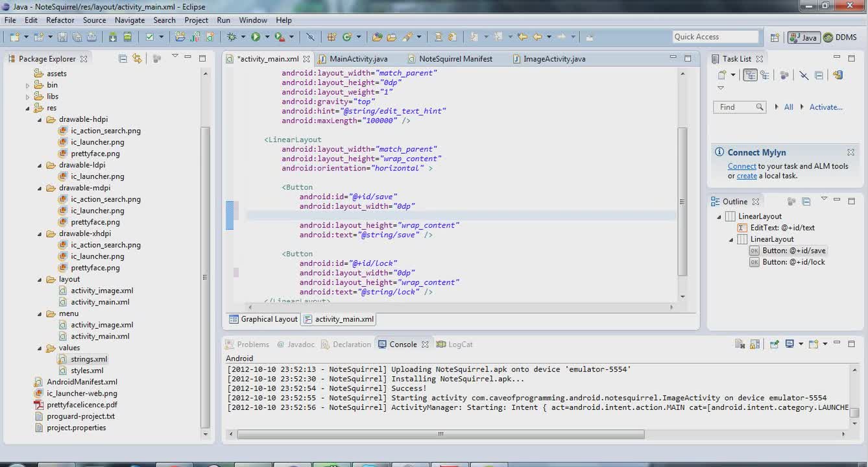Open the Refactor menu
This screenshot has width=868, height=467.
point(60,20)
